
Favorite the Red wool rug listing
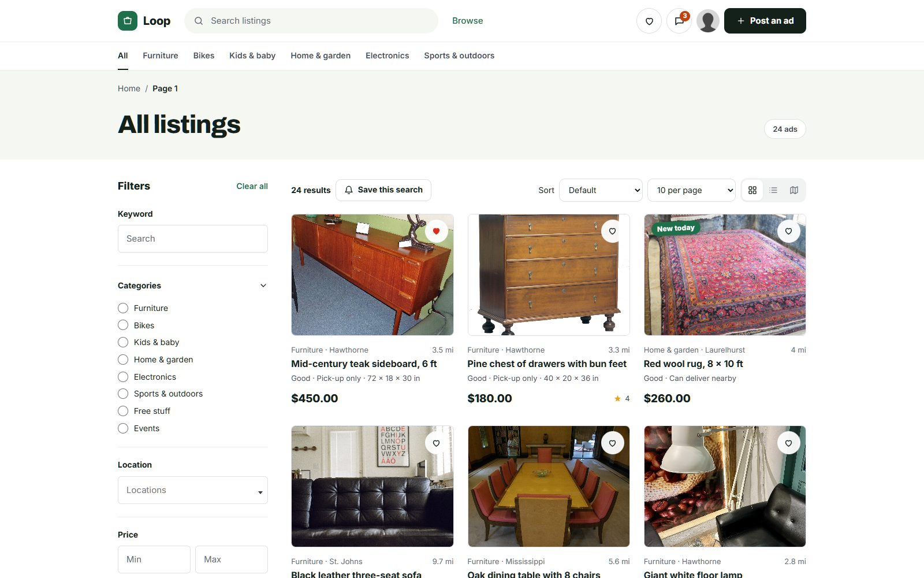(x=788, y=231)
